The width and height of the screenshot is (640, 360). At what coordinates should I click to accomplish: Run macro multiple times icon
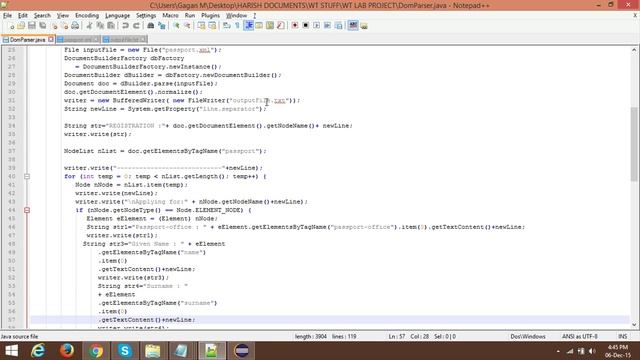tap(327, 26)
